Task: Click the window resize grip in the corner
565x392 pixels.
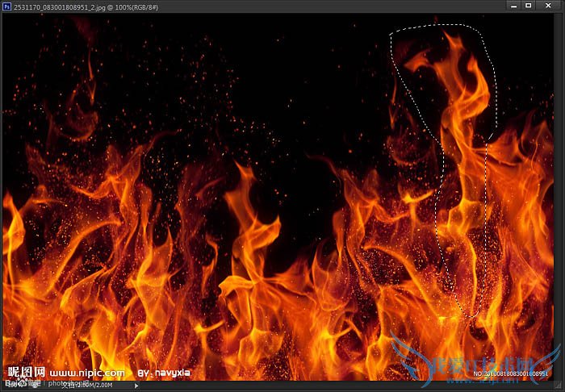Action: (x=558, y=386)
